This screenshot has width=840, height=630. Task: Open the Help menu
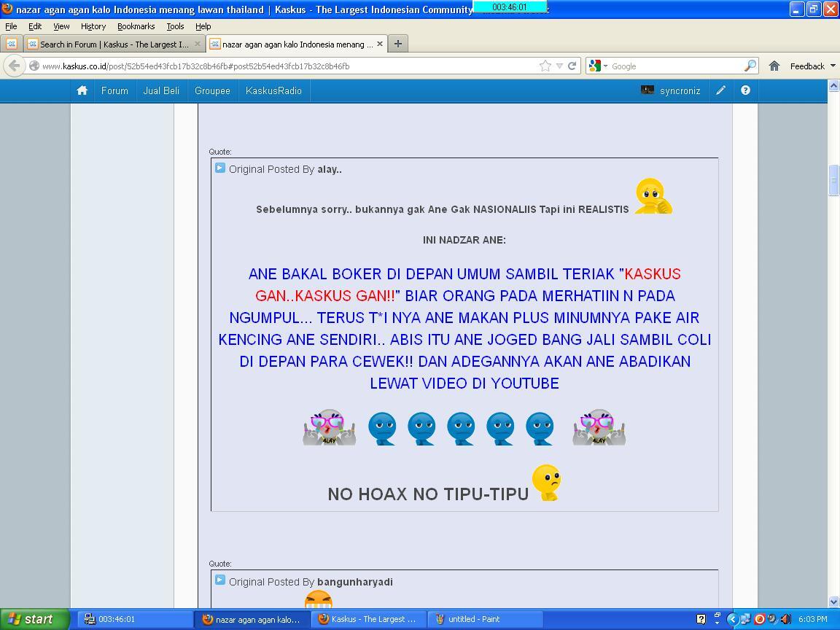203,26
